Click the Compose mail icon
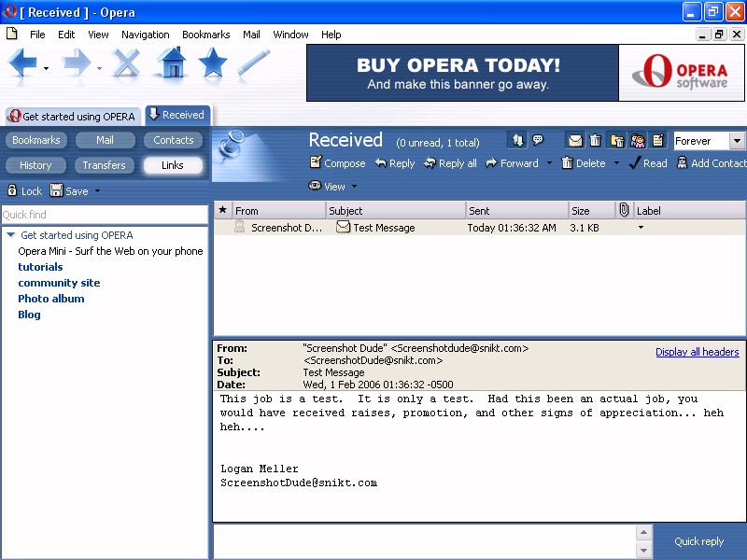747x560 pixels. click(316, 163)
